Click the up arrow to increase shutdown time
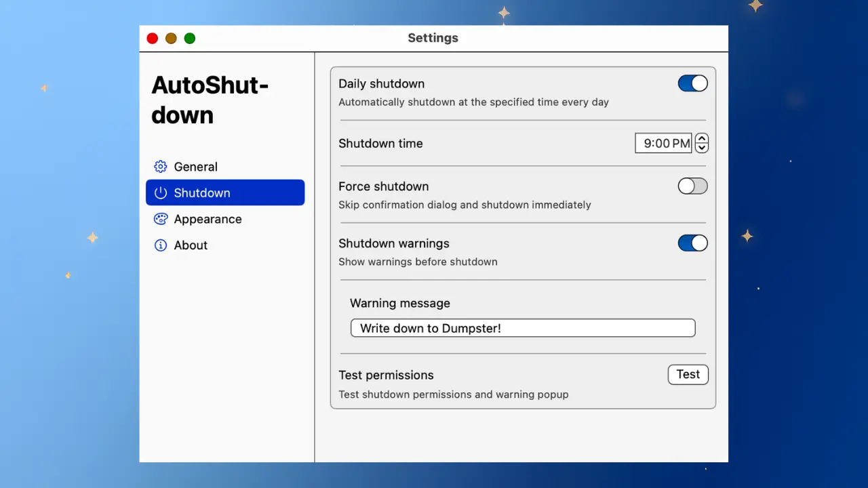The image size is (868, 488). [702, 138]
